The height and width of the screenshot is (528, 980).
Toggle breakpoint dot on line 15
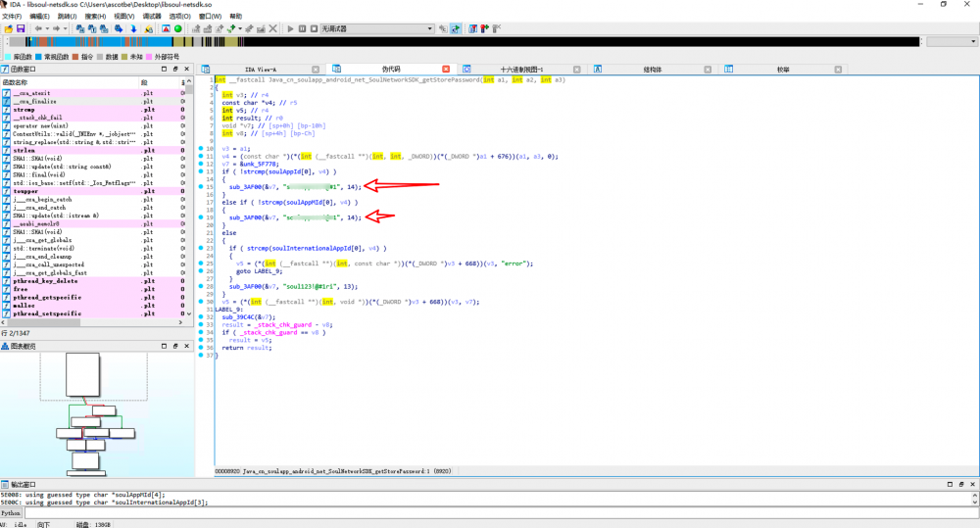click(201, 186)
